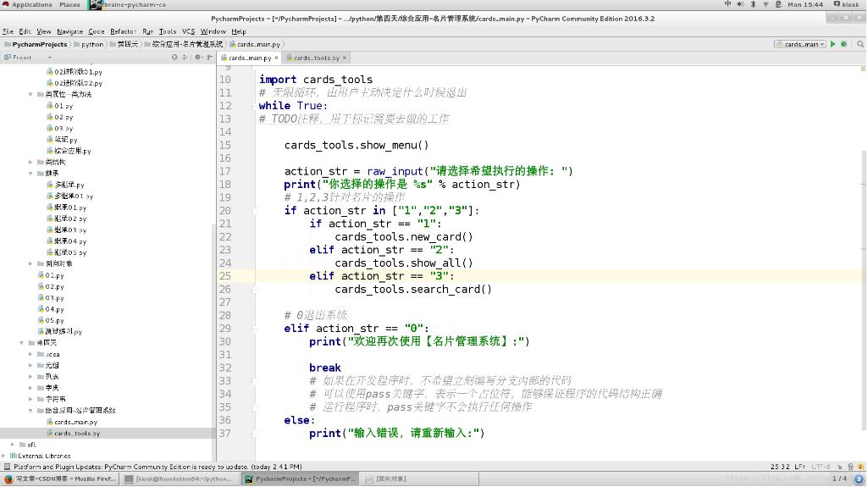
Task: Click line 25 elif action_str == "3"
Action: pos(381,276)
